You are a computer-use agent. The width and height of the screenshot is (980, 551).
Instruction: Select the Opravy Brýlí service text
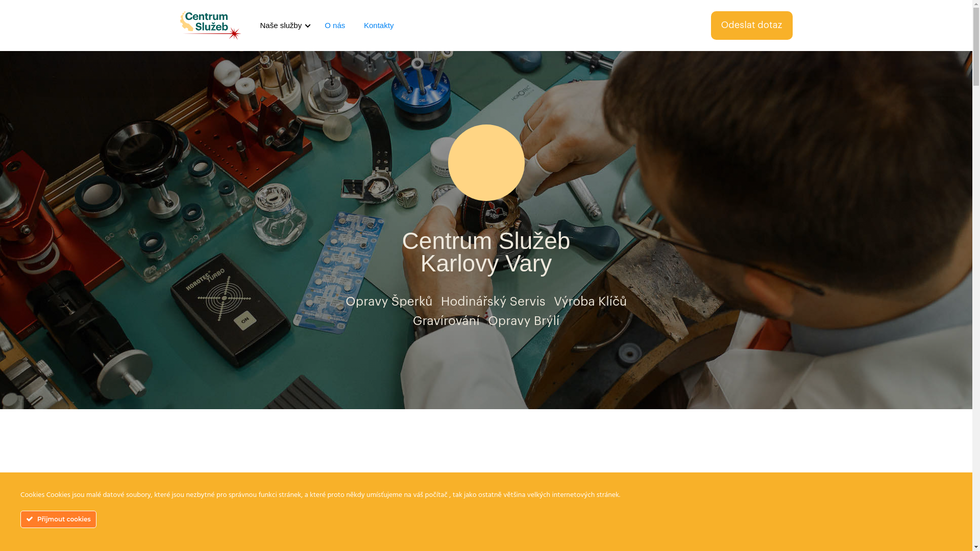524,321
